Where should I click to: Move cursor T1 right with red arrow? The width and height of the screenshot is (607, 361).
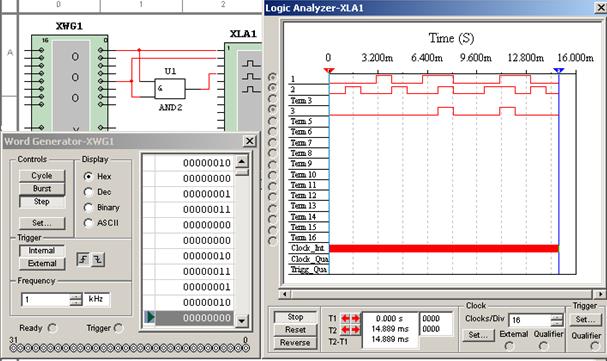click(x=355, y=318)
